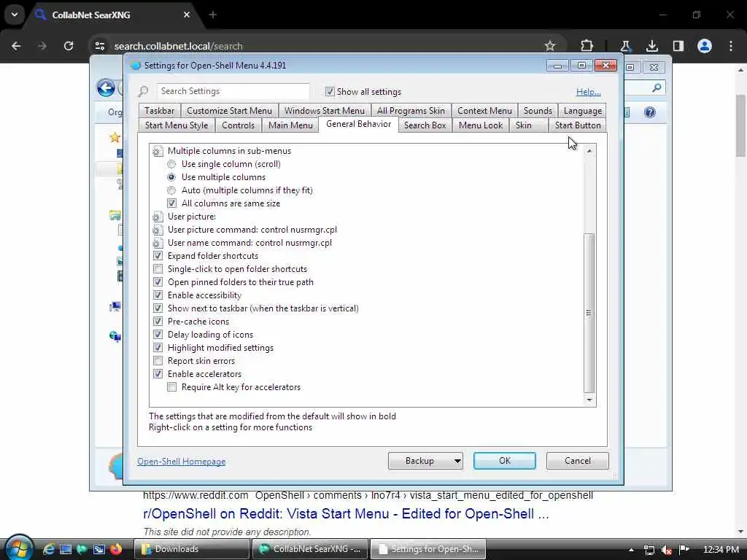Toggle Highlight modified settings
This screenshot has width=747, height=560.
click(x=158, y=348)
